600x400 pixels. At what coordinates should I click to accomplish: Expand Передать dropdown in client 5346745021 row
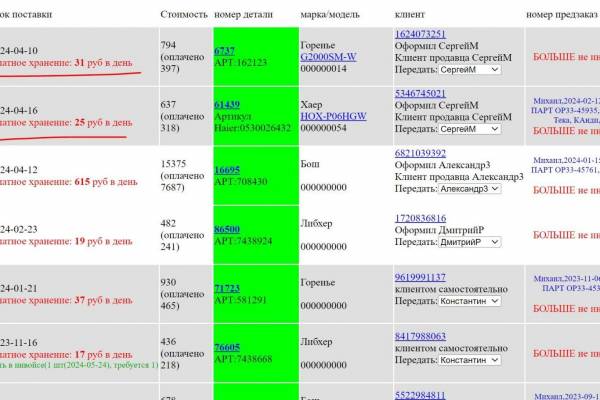[469, 129]
